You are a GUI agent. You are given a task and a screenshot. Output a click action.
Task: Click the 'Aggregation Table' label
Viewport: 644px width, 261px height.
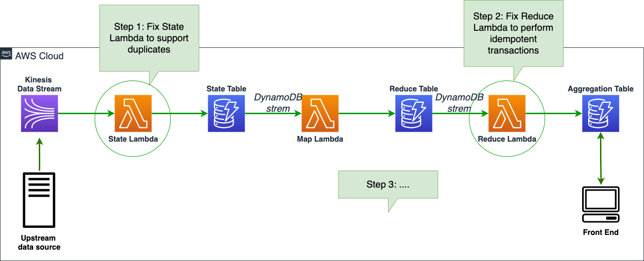click(600, 89)
